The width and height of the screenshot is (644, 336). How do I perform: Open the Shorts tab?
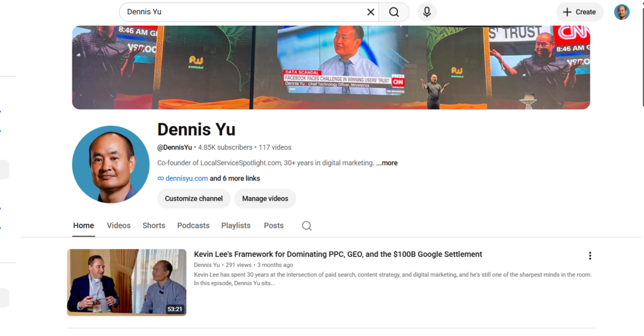click(153, 226)
